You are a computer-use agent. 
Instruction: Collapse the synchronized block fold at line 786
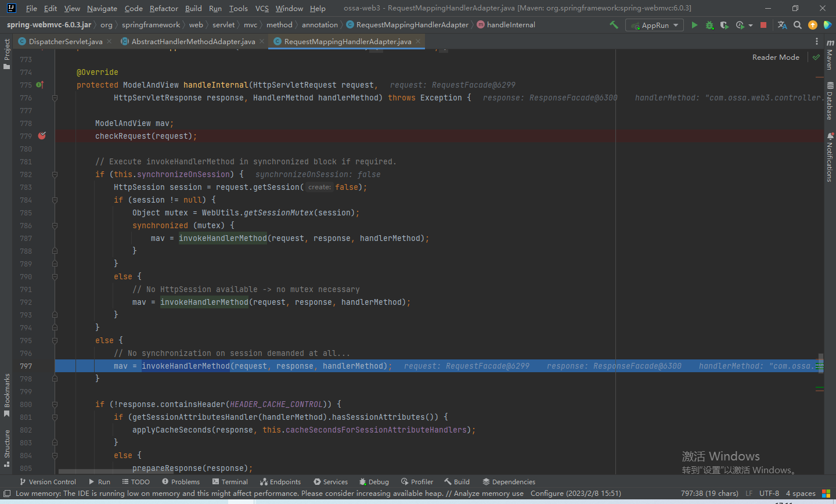pos(55,225)
